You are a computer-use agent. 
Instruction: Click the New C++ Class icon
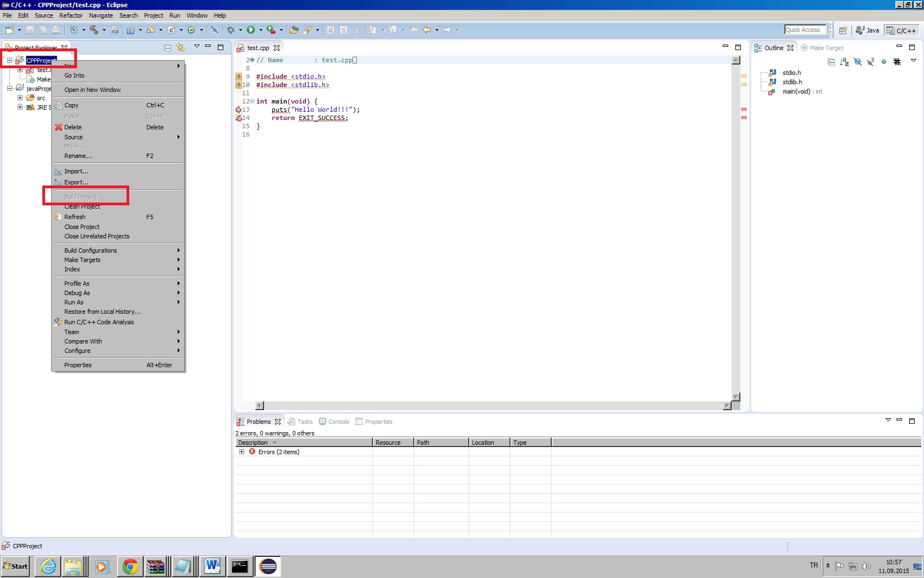pos(191,30)
